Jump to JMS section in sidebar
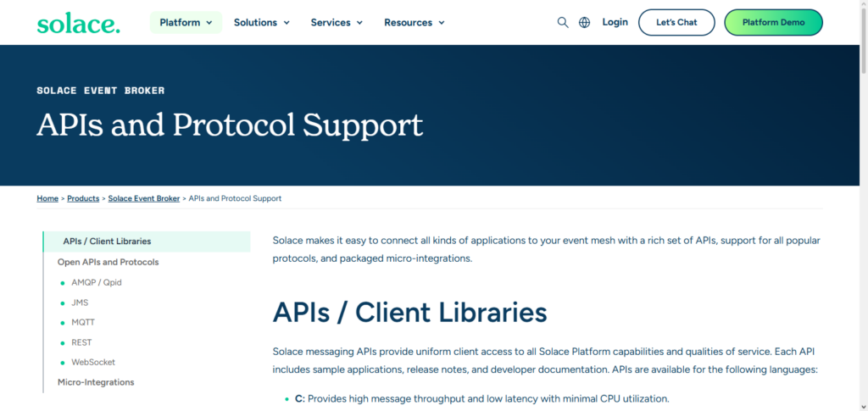The height and width of the screenshot is (411, 868). point(80,303)
